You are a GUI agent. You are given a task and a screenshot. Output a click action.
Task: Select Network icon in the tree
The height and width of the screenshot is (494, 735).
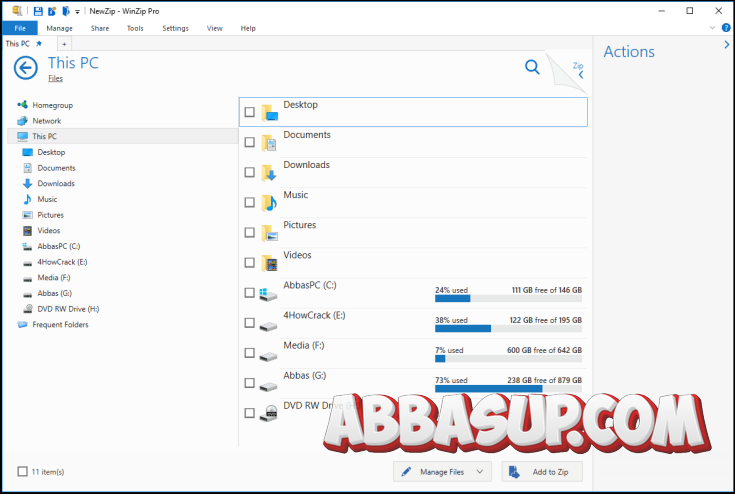22,120
